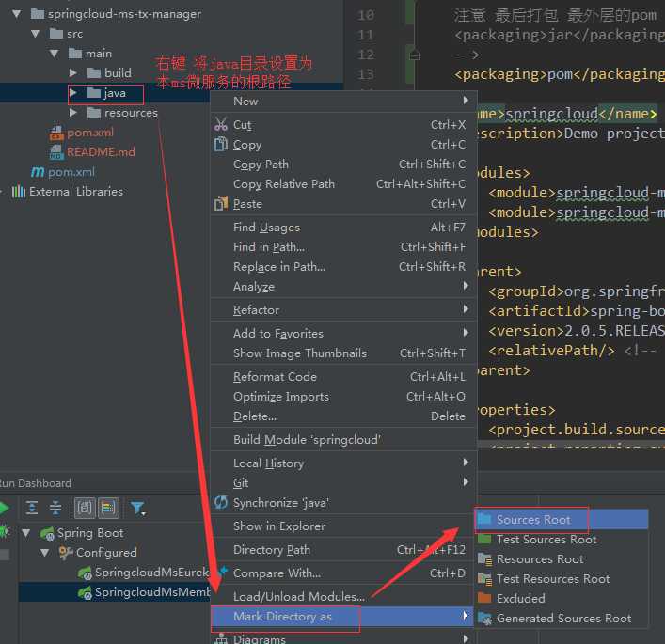The image size is (665, 644).
Task: Click the Filter funnel icon in Run Dashboard
Action: coord(137,508)
